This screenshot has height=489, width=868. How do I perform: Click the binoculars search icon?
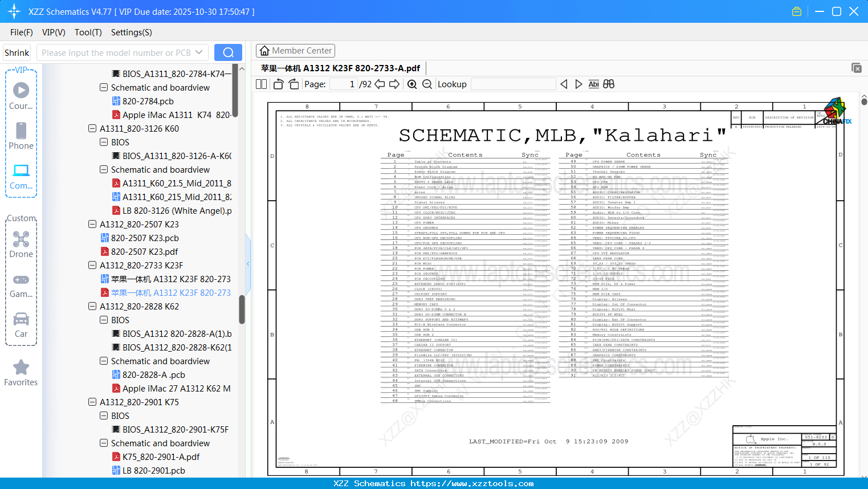[609, 84]
